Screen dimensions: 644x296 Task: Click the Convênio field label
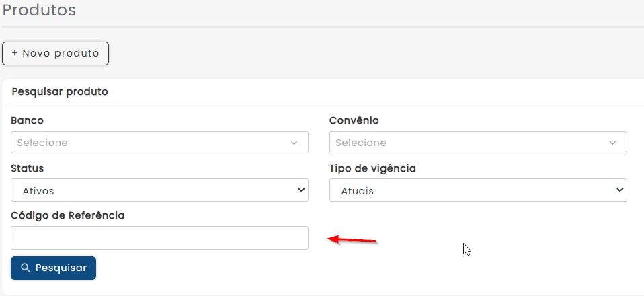[354, 120]
